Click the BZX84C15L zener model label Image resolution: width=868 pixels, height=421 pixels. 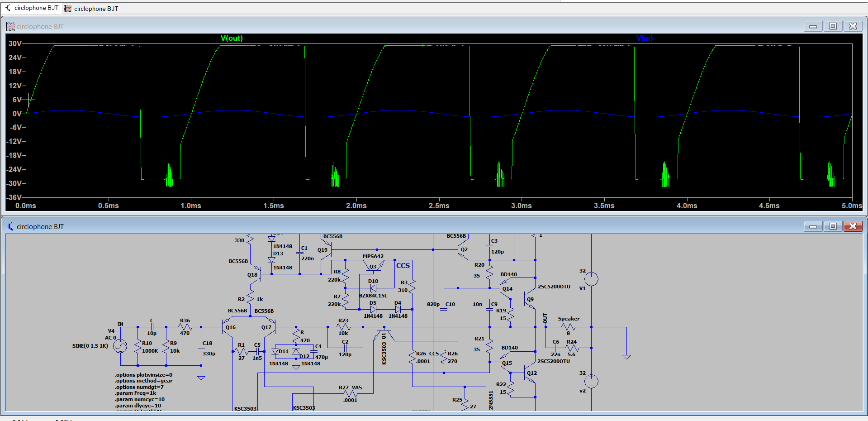point(373,296)
